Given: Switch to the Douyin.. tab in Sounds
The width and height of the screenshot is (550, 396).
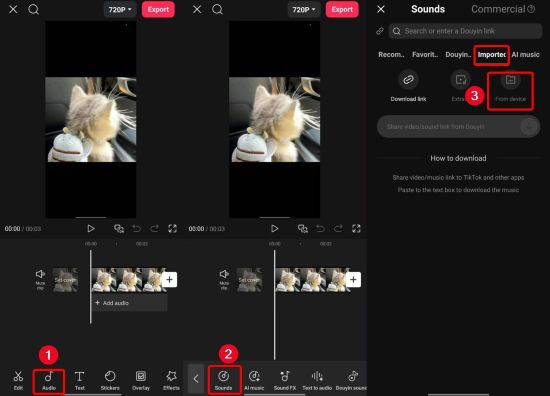Looking at the screenshot, I should click(x=458, y=54).
